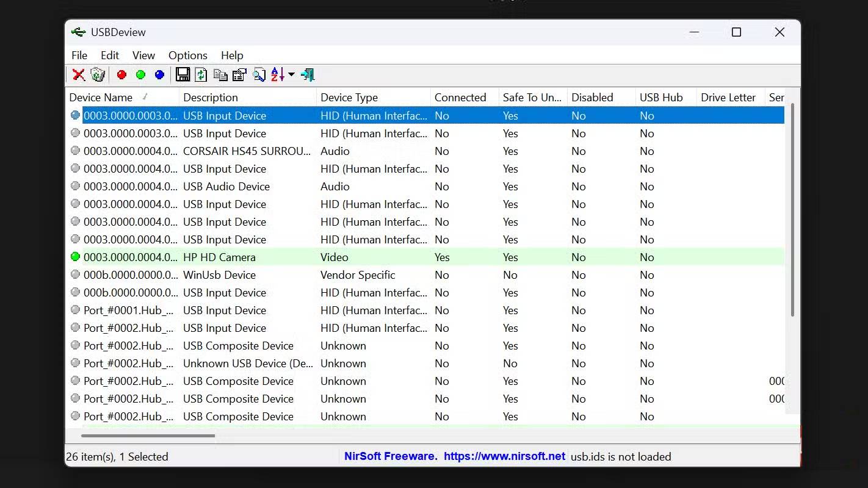This screenshot has width=868, height=488.
Task: Sort by the Device Name column header
Action: click(101, 98)
